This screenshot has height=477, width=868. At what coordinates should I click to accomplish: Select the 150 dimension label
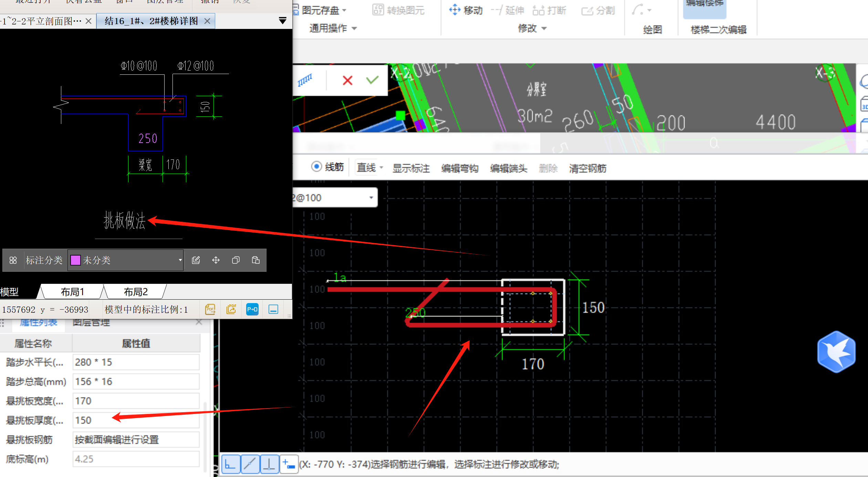pyautogui.click(x=593, y=308)
